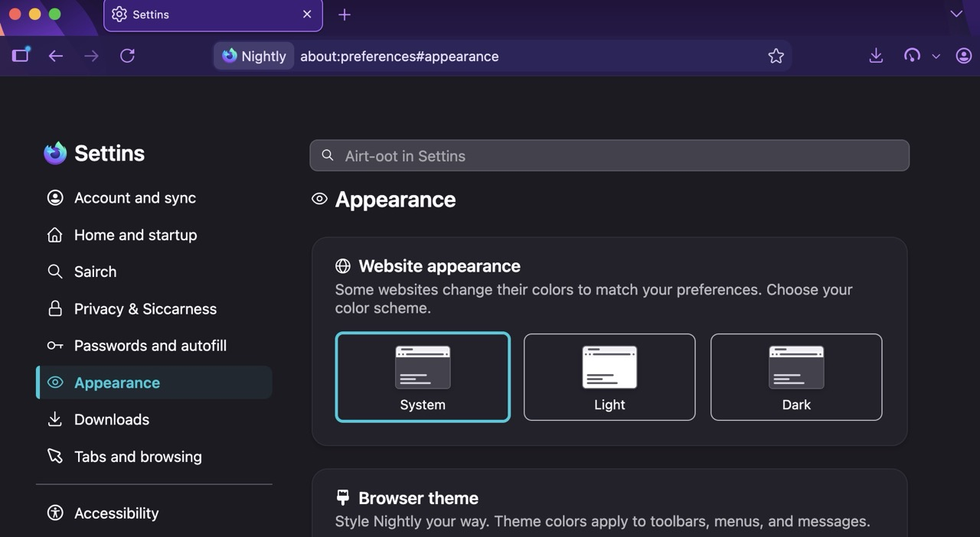Screen dimensions: 980x537
Task: Click the paintbrush icon beside Browser theme
Action: (343, 498)
